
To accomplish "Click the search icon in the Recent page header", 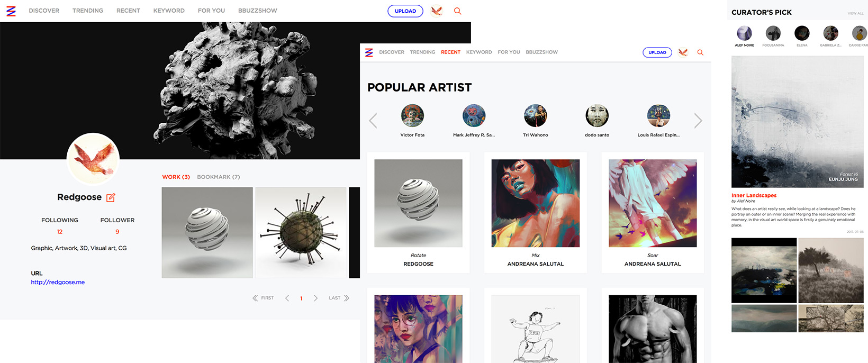I will tap(700, 52).
